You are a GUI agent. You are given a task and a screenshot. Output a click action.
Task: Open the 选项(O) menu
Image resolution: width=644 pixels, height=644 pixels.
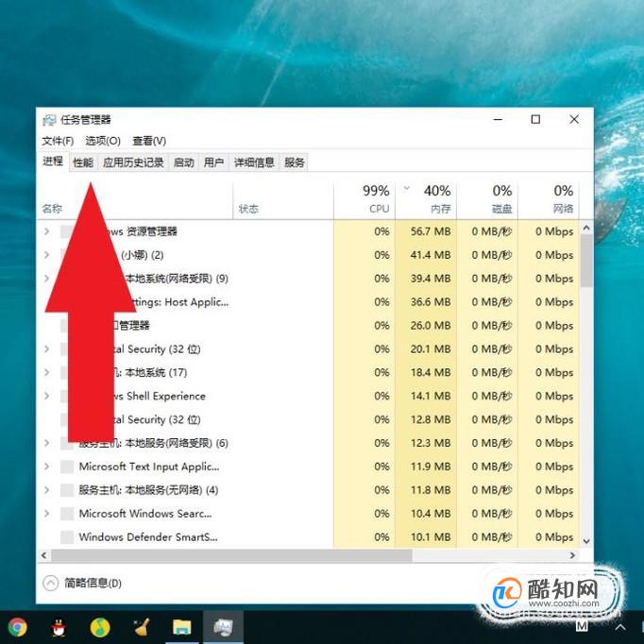click(x=103, y=141)
